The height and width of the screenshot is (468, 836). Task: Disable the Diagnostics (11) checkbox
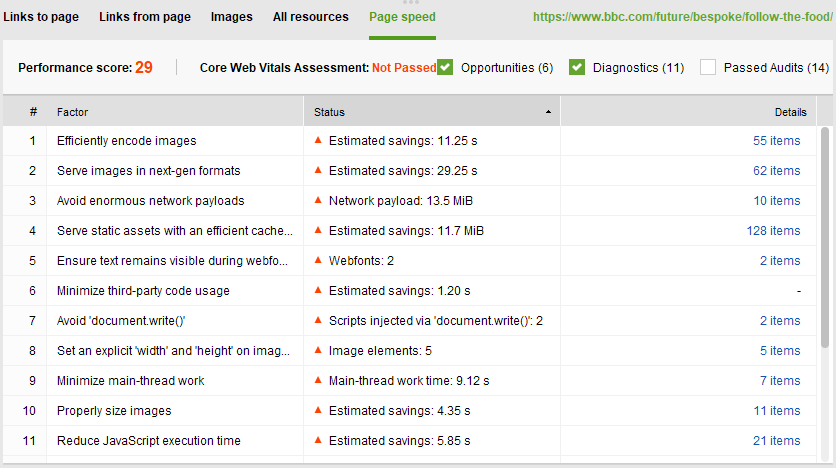click(577, 68)
